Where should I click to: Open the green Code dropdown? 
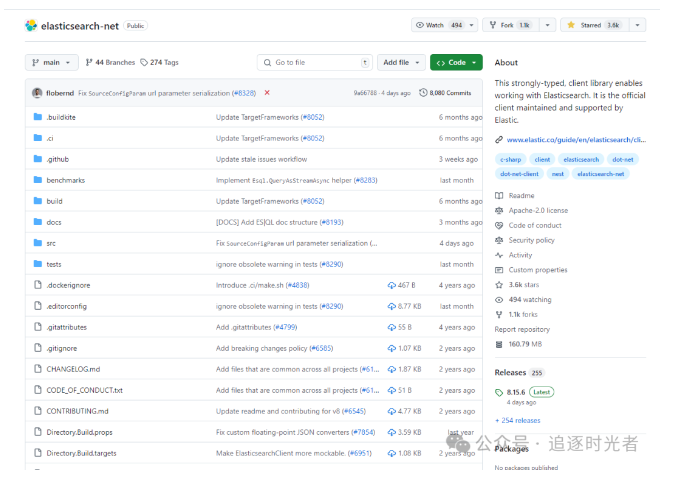(456, 62)
